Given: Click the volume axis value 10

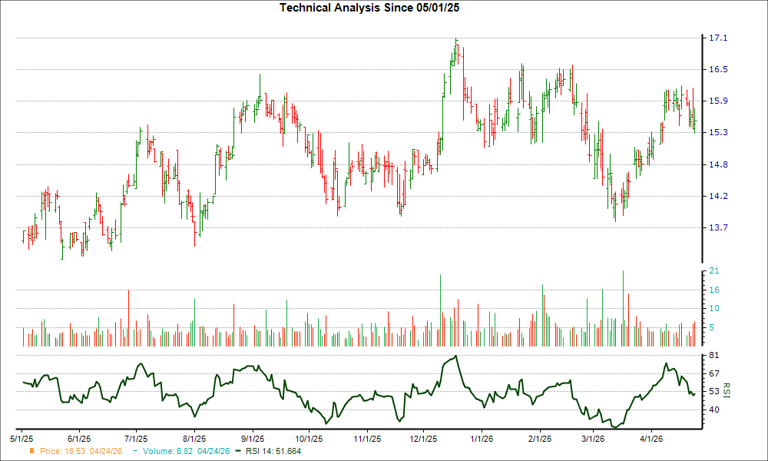Looking at the screenshot, I should 715,308.
